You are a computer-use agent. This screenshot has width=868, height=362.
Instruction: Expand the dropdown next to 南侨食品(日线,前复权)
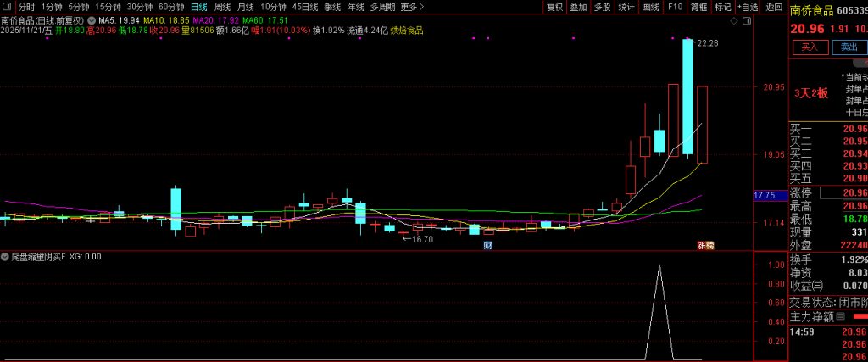coord(91,19)
